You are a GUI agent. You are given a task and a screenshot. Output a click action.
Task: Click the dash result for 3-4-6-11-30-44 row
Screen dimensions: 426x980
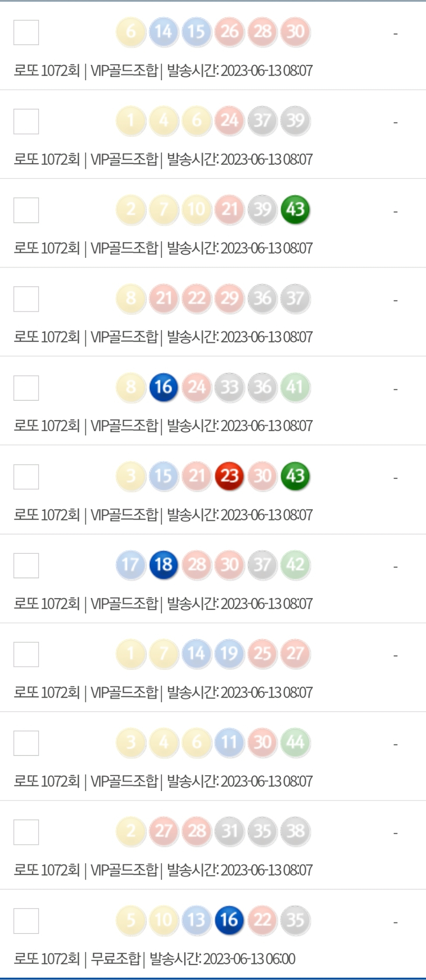(x=395, y=745)
